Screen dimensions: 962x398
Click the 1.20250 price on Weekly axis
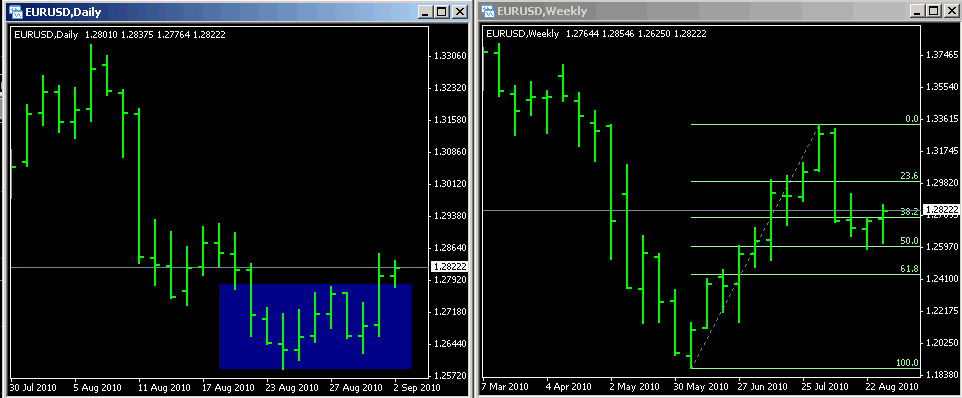tap(941, 342)
